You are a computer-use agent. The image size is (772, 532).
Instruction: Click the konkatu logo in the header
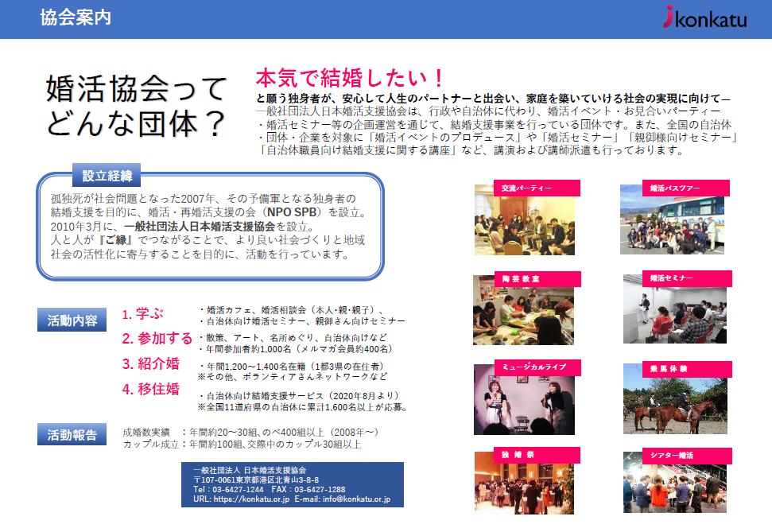(x=705, y=19)
